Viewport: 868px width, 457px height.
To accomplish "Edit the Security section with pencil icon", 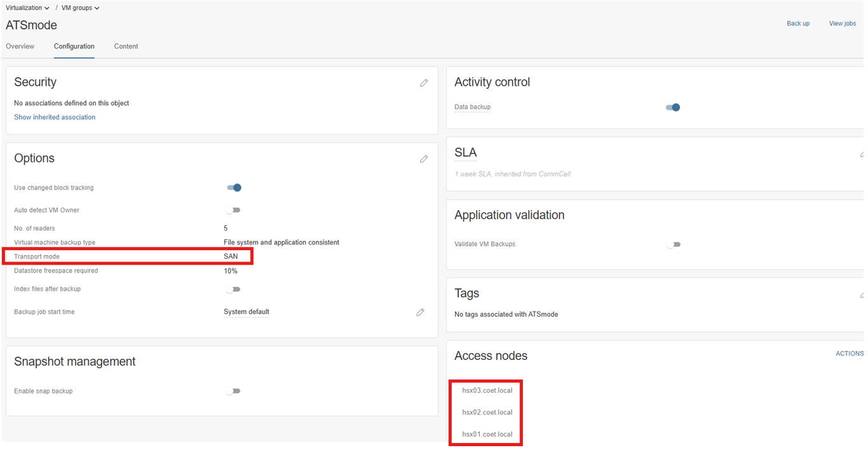I will pos(424,83).
